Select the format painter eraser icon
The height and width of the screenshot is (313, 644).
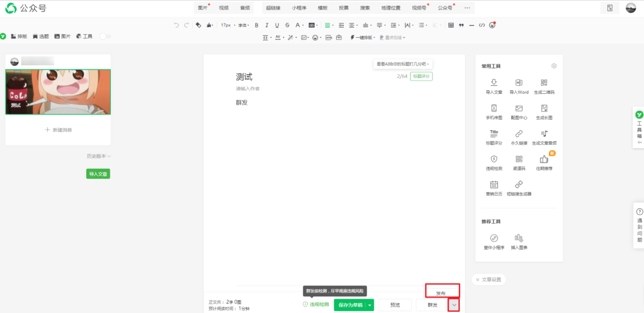pos(198,25)
